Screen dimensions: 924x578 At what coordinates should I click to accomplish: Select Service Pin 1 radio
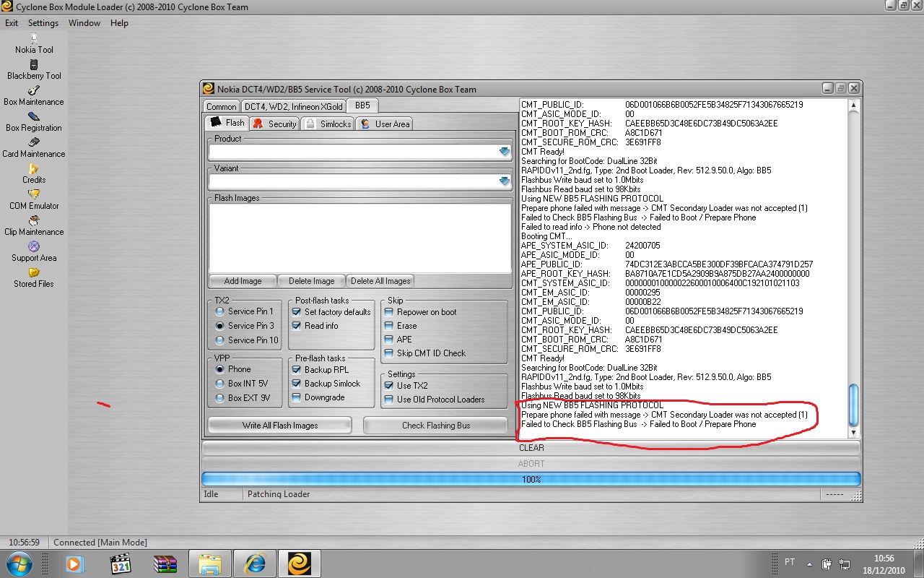[219, 311]
